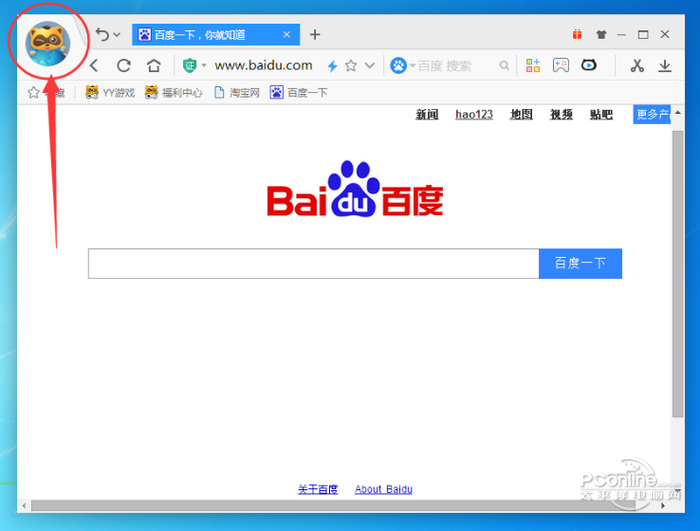Click the black cat eye toolbar icon
The height and width of the screenshot is (531, 700).
click(589, 65)
